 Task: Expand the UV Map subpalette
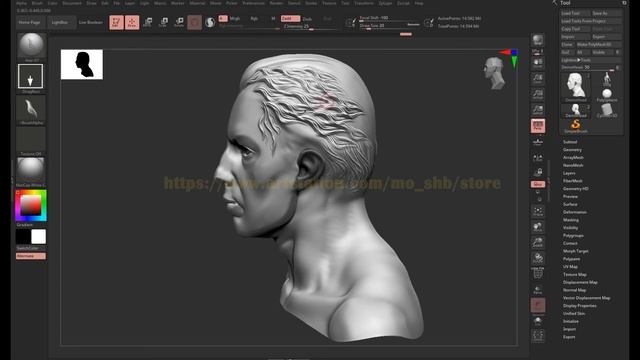click(x=570, y=267)
